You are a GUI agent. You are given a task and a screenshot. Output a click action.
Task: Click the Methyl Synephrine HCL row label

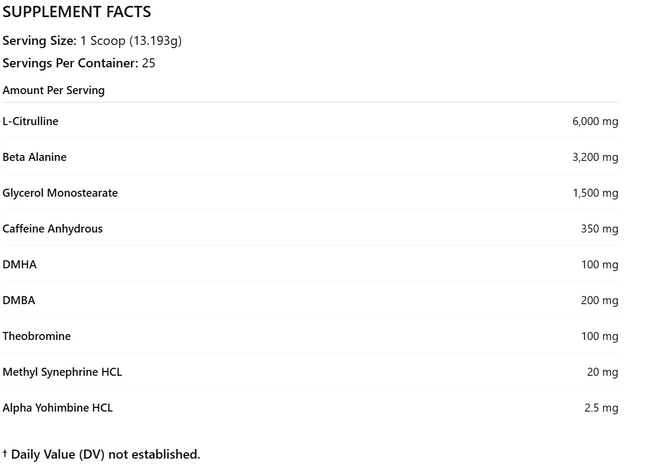[x=62, y=372]
